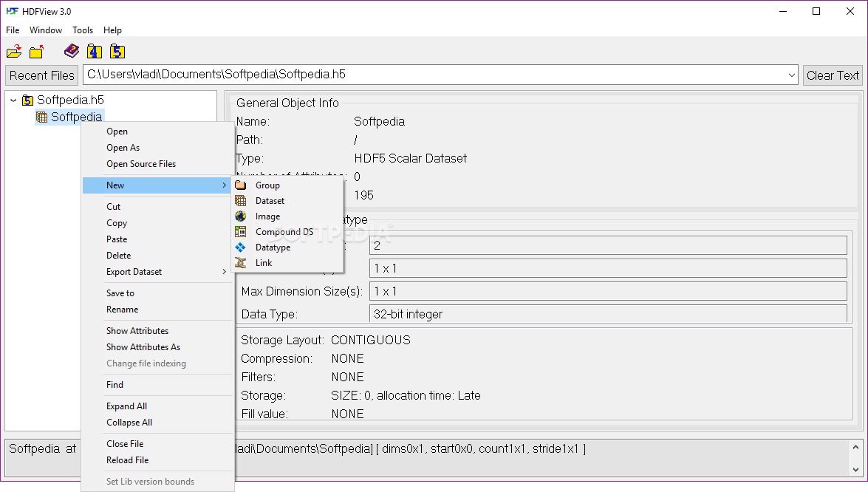Image resolution: width=868 pixels, height=492 pixels.
Task: Click the Compound DS table icon
Action: [x=241, y=231]
